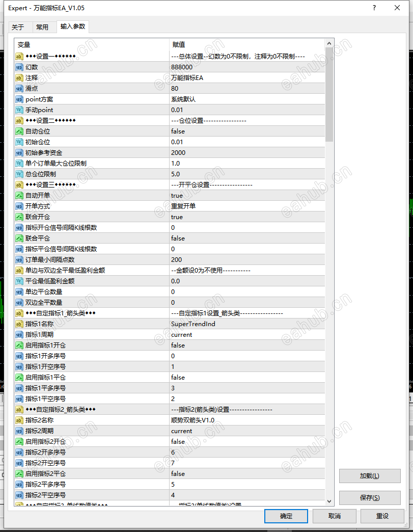The width and height of the screenshot is (413, 532).
Task: Click the icon beside 总仓位限制
Action: click(19, 174)
